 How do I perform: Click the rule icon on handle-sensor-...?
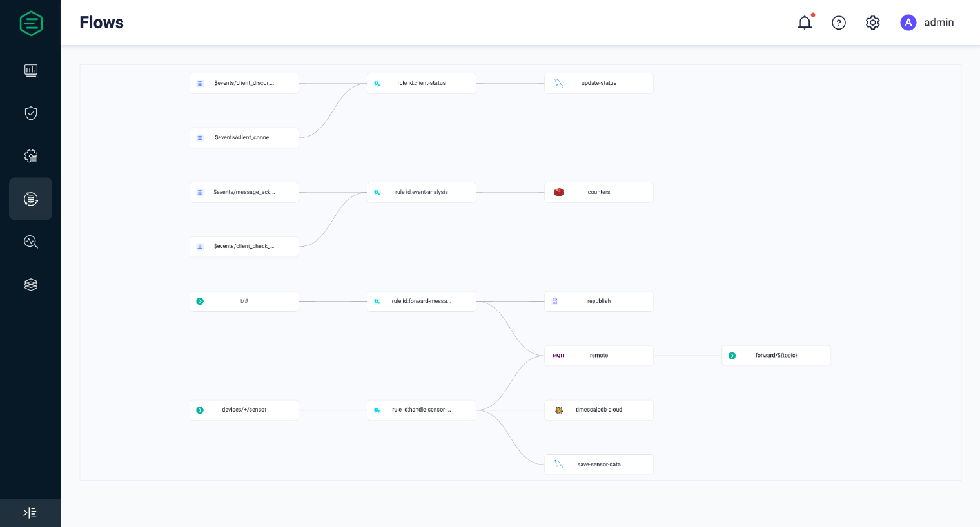tap(377, 410)
